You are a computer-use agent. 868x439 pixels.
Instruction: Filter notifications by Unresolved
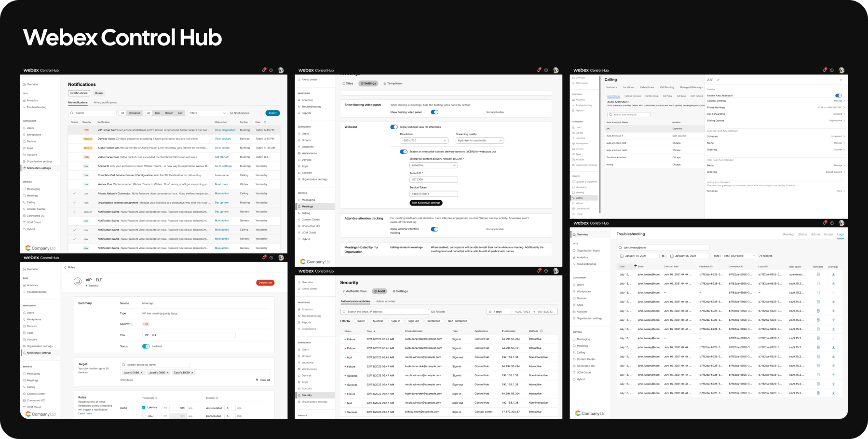click(135, 113)
